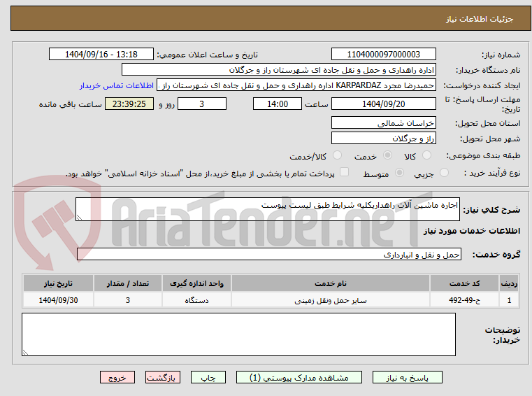Click the چاپ print button

[208, 377]
